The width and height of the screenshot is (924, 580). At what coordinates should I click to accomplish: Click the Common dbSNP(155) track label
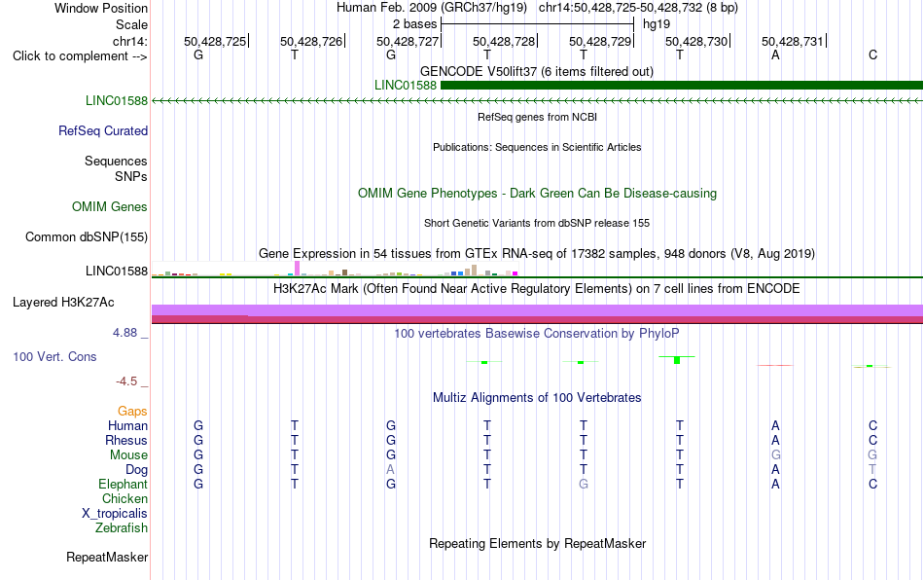(x=87, y=236)
